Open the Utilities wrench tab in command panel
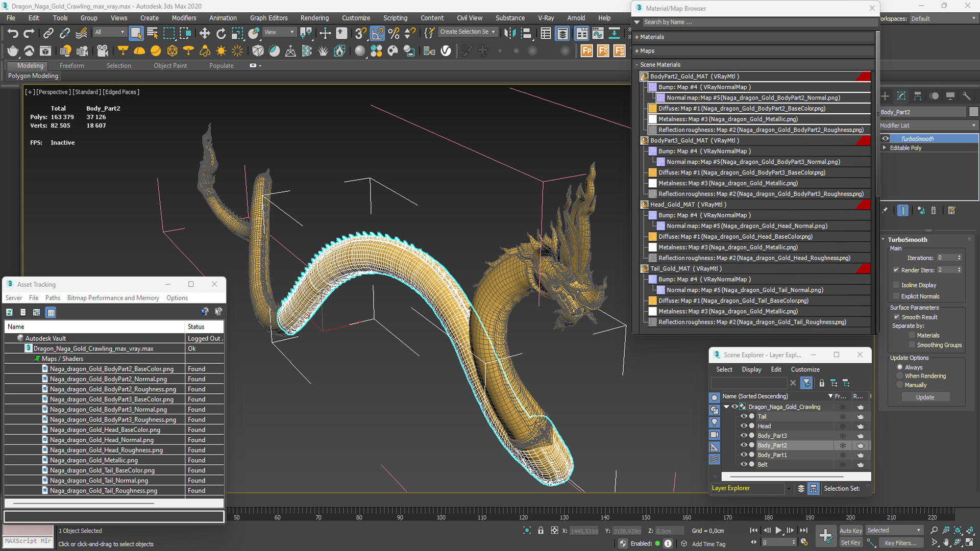This screenshot has height=551, width=980. click(x=966, y=96)
